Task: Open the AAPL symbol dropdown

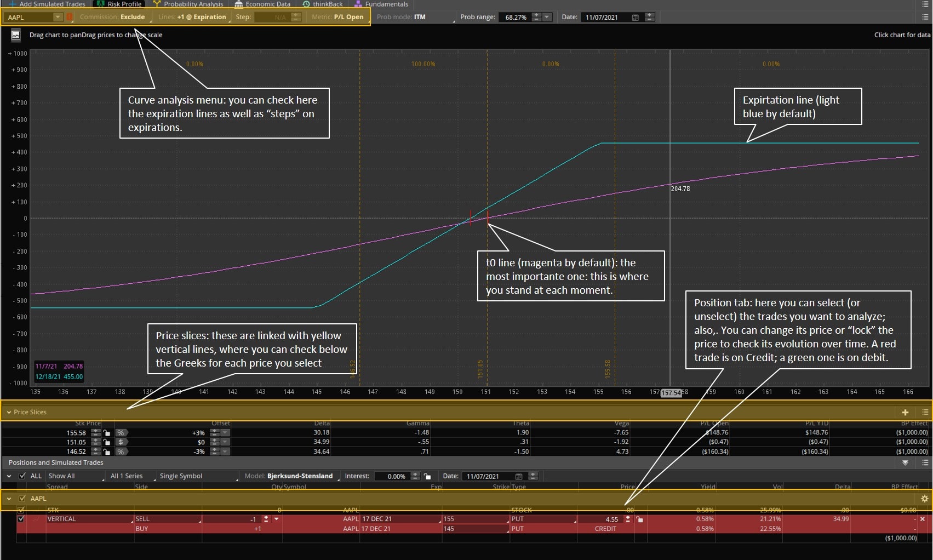Action: tap(58, 17)
